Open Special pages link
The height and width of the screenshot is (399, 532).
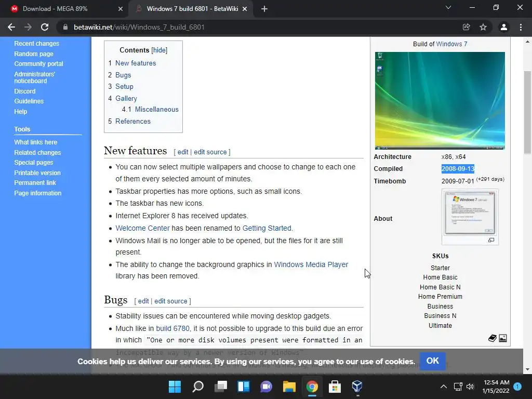(34, 163)
